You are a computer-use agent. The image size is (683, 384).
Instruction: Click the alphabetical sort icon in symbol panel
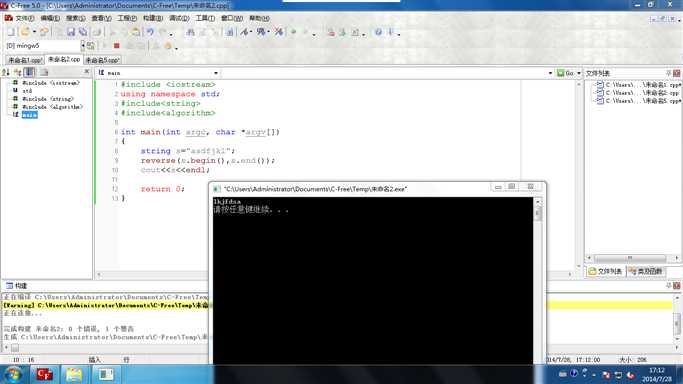pyautogui.click(x=6, y=72)
